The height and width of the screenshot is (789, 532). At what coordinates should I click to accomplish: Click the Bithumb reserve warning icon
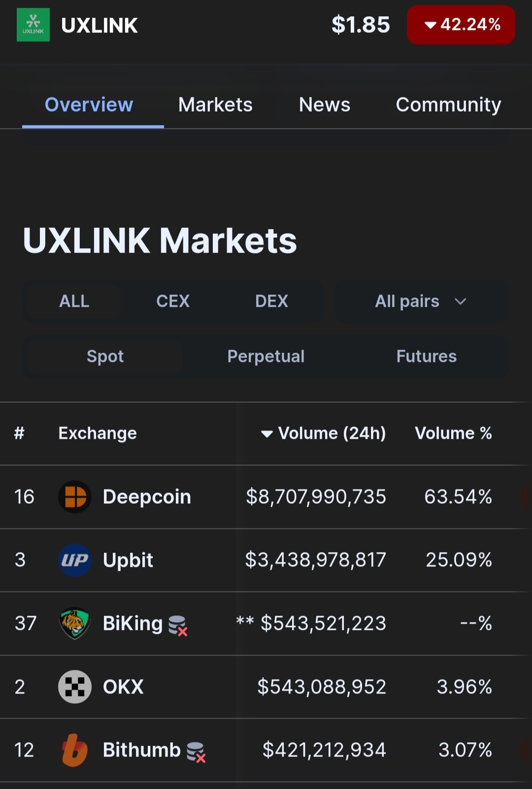pyautogui.click(x=196, y=752)
